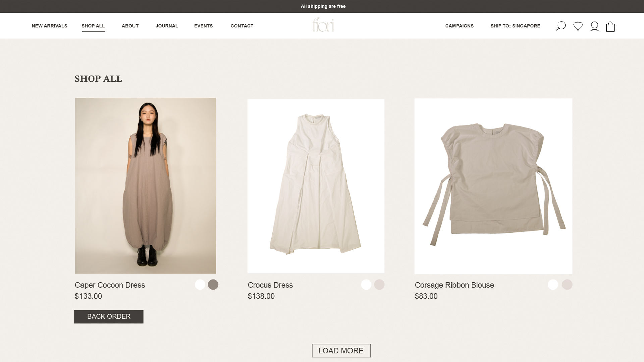
Task: Click the $133.00 price text
Action: (x=88, y=296)
